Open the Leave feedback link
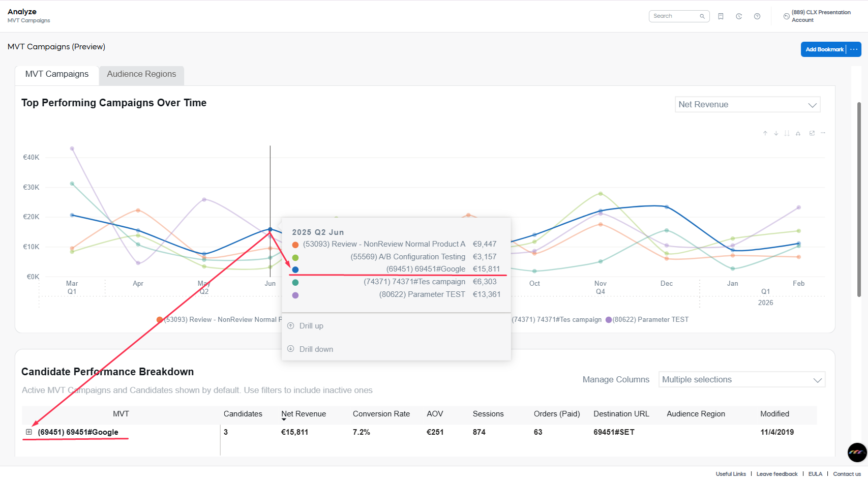The height and width of the screenshot is (481, 868). coord(776,474)
